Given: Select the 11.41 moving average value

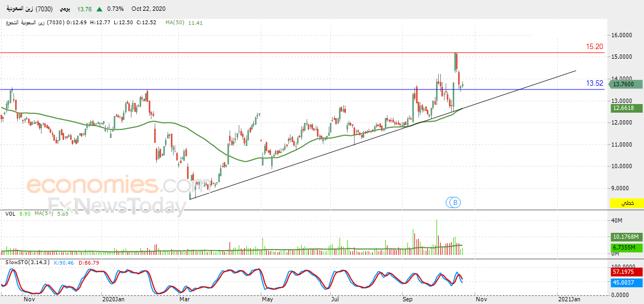Looking at the screenshot, I should (x=196, y=23).
